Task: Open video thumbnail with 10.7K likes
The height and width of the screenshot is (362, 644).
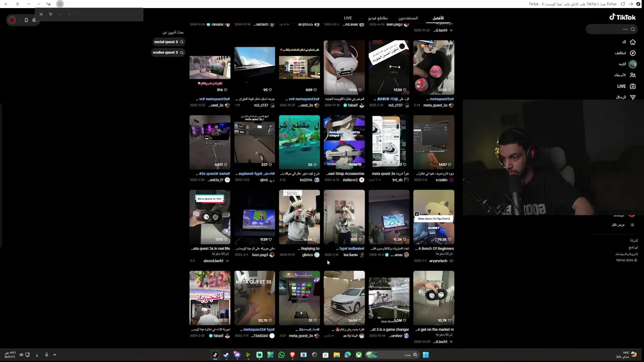Action: coord(434,298)
